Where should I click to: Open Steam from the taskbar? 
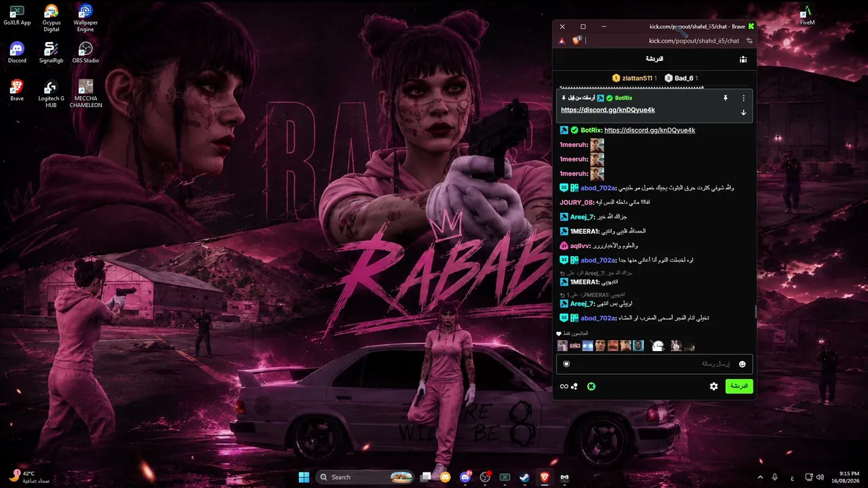(525, 477)
